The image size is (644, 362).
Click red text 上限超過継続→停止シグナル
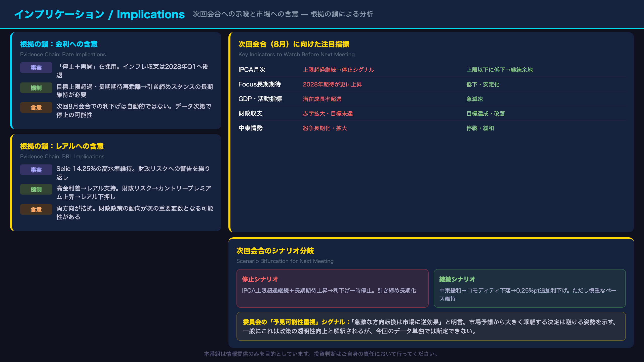click(x=338, y=70)
